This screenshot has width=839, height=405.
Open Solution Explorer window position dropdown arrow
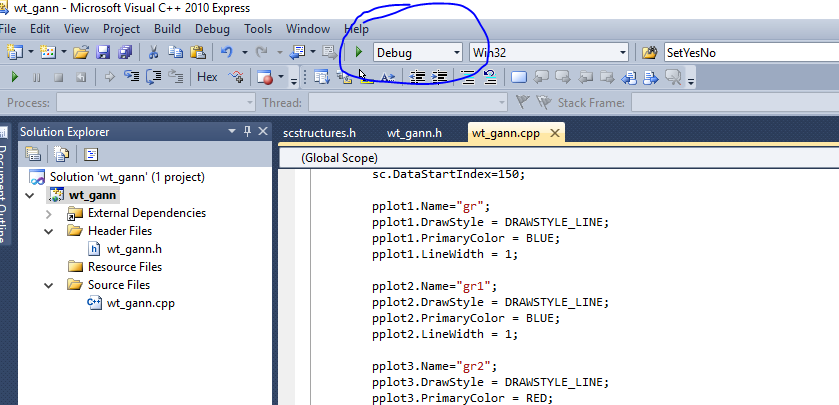tap(232, 131)
